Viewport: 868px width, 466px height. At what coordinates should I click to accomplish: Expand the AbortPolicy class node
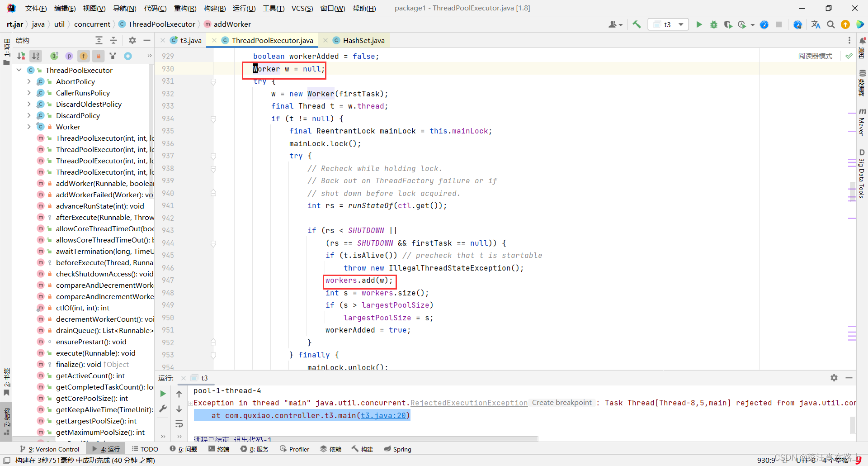coord(29,81)
